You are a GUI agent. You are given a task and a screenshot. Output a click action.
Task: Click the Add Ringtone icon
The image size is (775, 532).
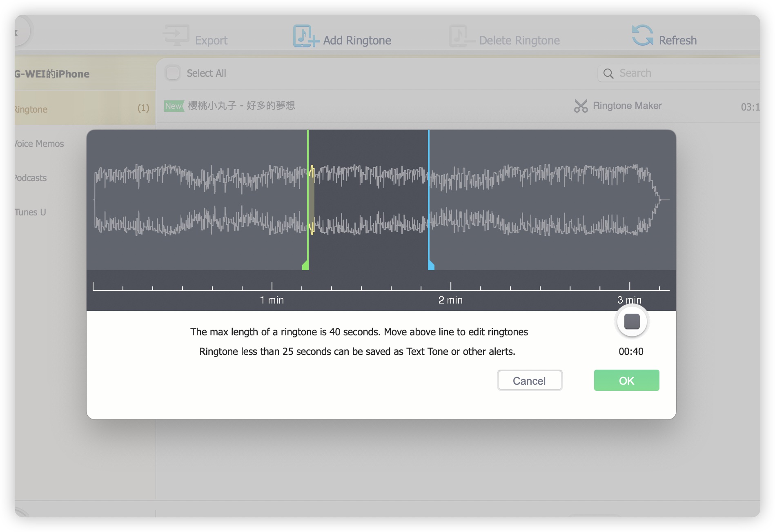[x=305, y=36]
